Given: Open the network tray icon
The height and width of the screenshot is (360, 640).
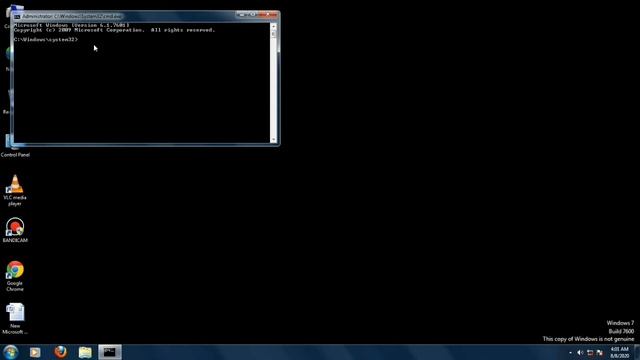Looking at the screenshot, I should [x=590, y=352].
